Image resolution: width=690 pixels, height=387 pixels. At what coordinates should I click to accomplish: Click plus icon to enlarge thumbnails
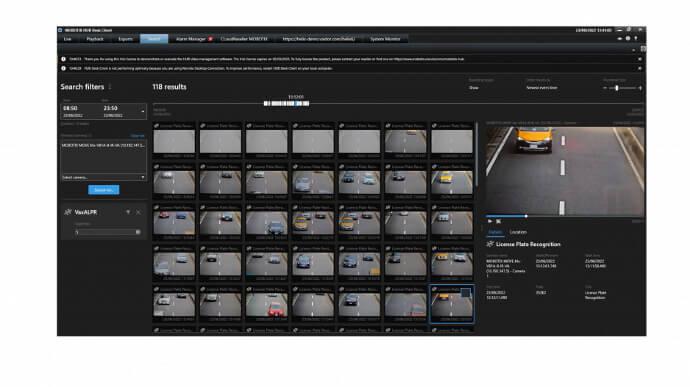coord(640,88)
